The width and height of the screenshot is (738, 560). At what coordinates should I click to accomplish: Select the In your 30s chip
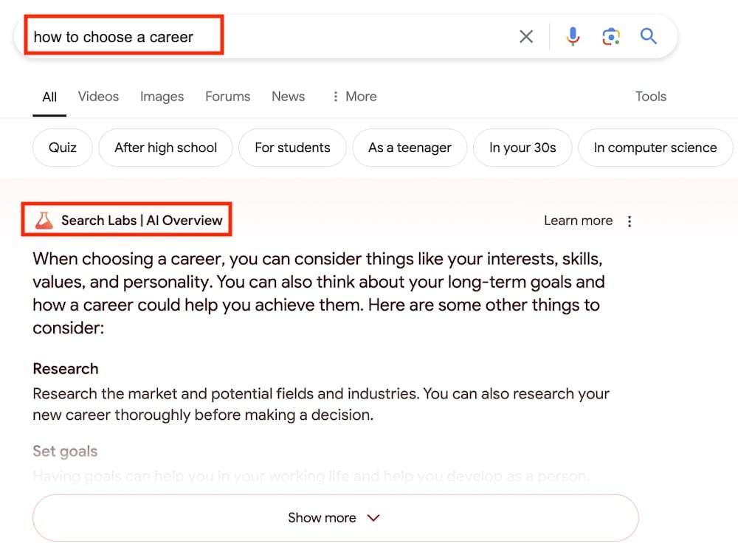523,148
